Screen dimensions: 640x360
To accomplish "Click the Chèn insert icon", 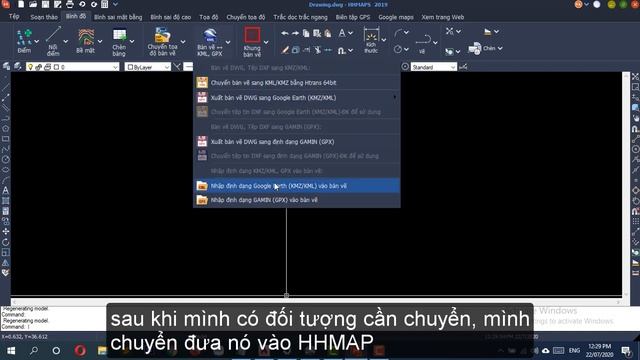I will point(475,48).
